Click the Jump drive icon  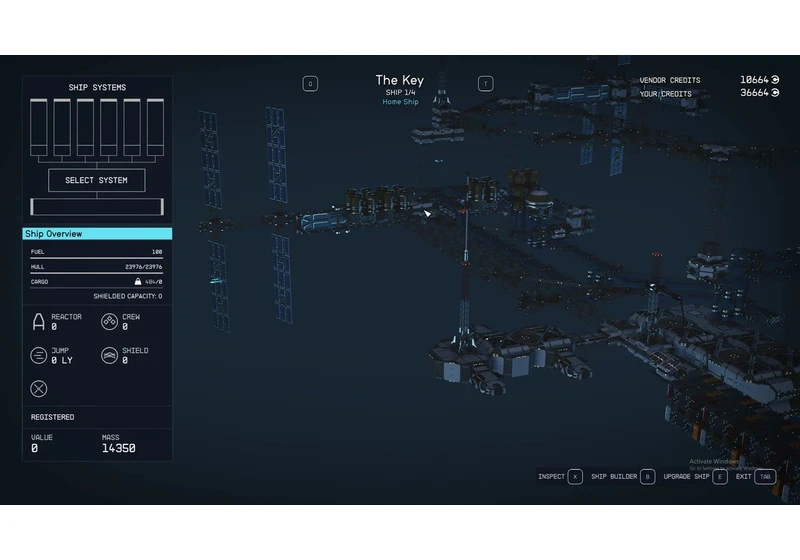(x=39, y=355)
